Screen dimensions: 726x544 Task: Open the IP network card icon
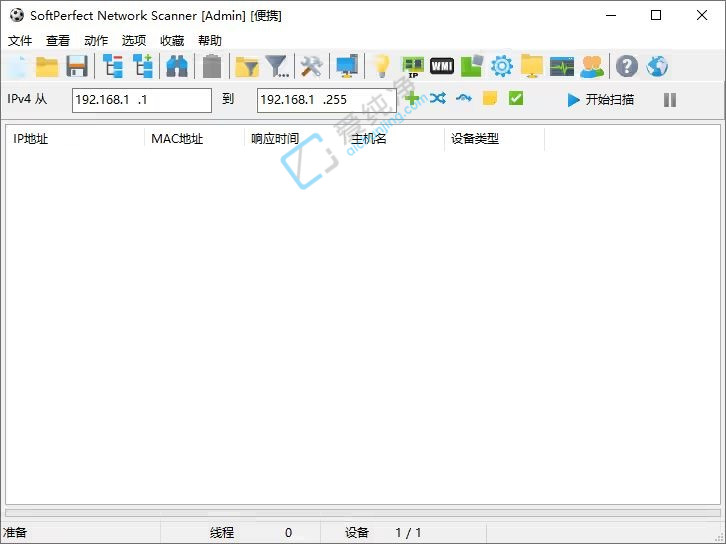click(x=413, y=67)
